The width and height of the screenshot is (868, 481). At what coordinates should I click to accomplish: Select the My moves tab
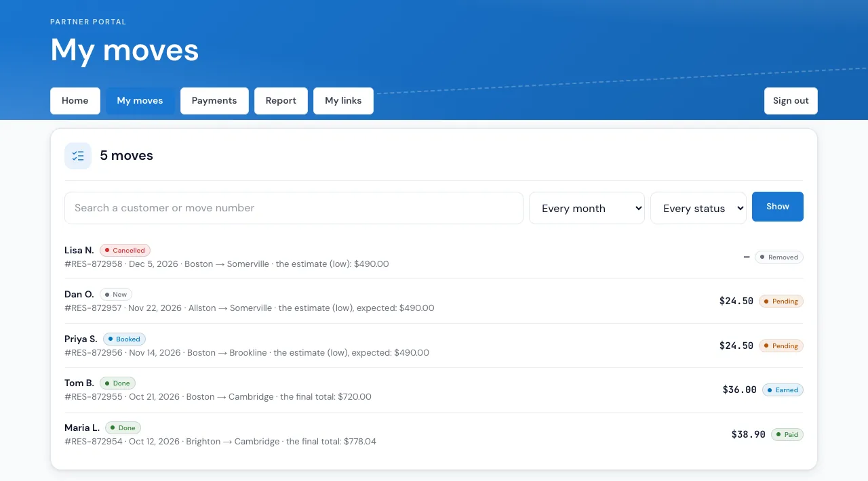click(140, 101)
